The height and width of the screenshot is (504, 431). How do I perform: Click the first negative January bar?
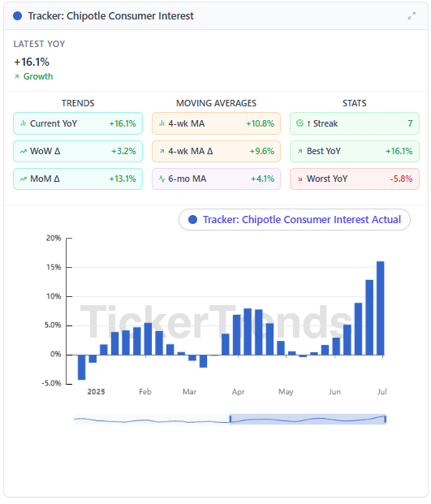82,367
